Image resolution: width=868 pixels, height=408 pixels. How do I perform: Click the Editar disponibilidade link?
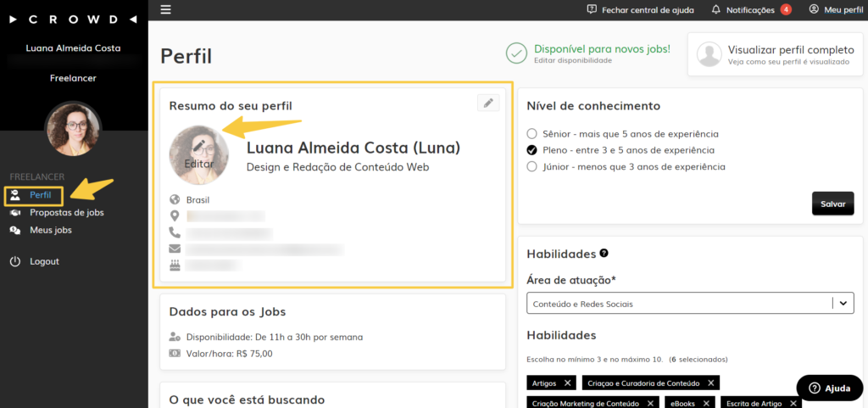573,60
